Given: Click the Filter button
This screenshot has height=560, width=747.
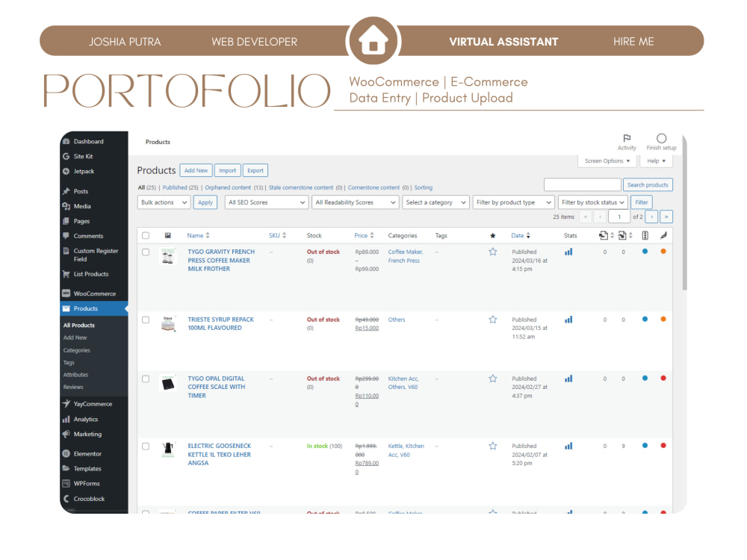Looking at the screenshot, I should pyautogui.click(x=641, y=202).
